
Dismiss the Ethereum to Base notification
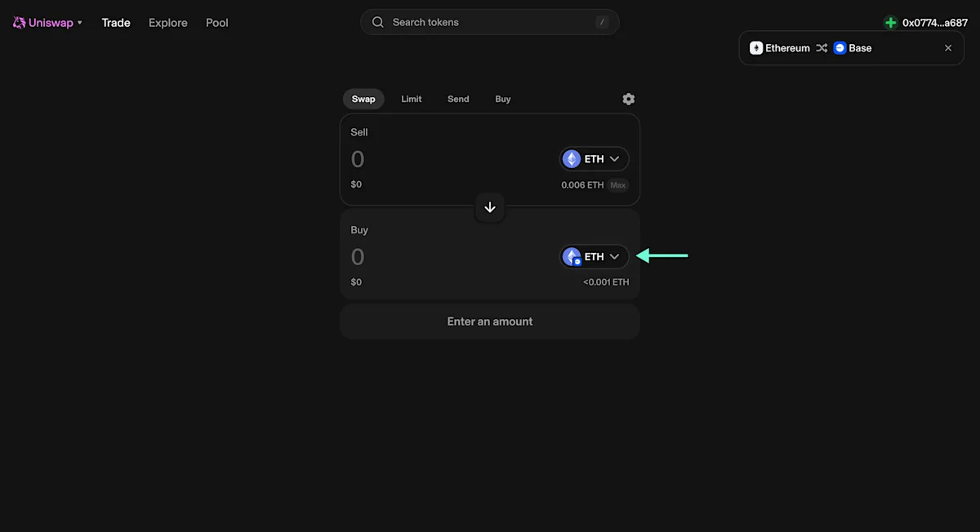pyautogui.click(x=948, y=48)
